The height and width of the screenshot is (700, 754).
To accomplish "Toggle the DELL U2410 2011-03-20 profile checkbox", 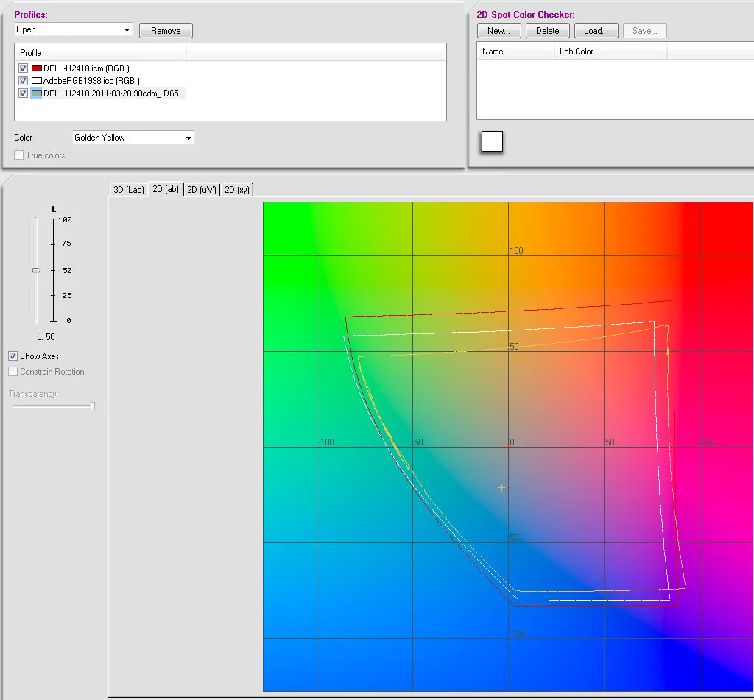I will tap(23, 93).
